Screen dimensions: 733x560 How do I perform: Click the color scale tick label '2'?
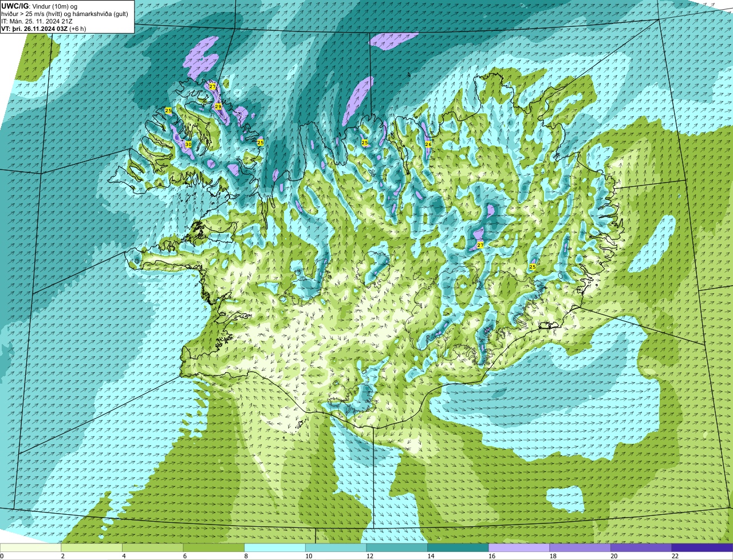(x=62, y=556)
